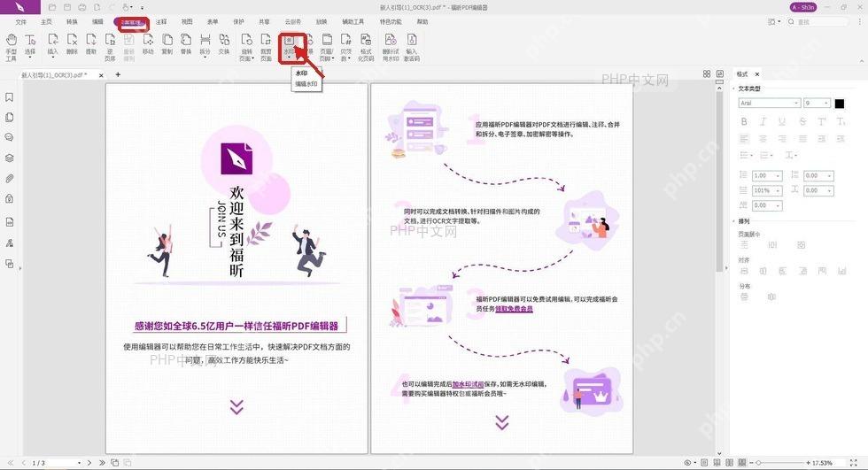Toggle center paragraph alignment
The height and width of the screenshot is (470, 868).
click(763, 139)
